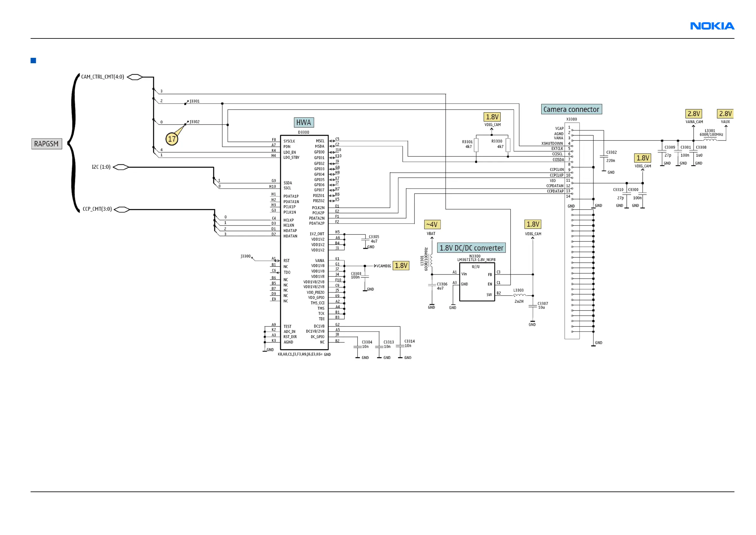Click the Camera connector label

tap(571, 109)
